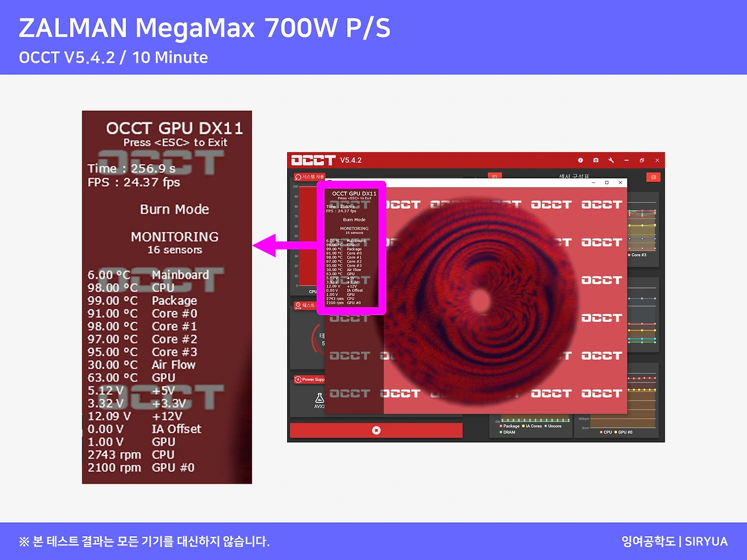Toggle the red panel button right of sensor title
The width and height of the screenshot is (747, 560).
pos(653,177)
